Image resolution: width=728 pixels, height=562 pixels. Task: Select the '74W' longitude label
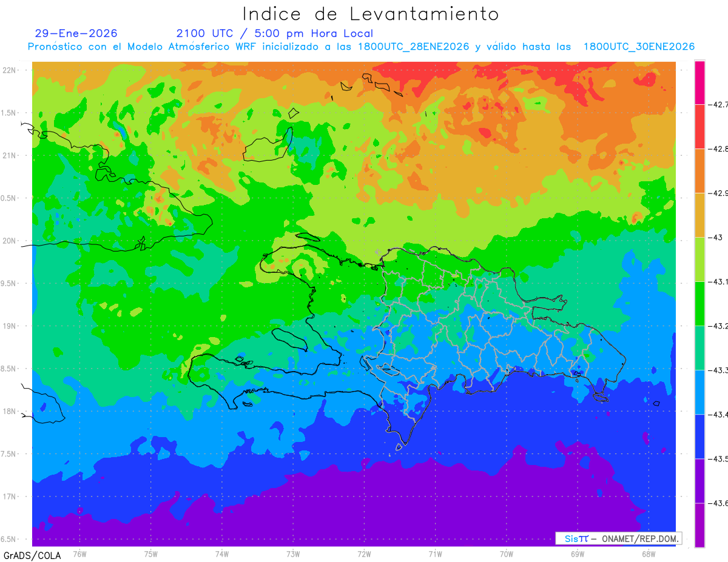222,554
